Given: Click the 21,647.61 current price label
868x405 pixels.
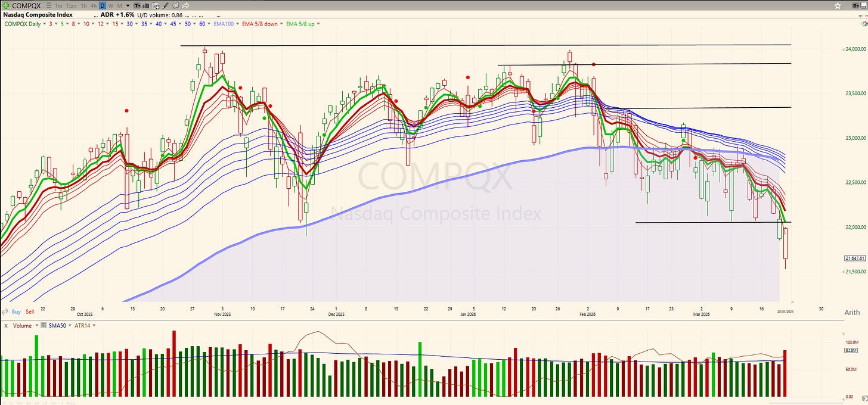Looking at the screenshot, I should [x=856, y=258].
